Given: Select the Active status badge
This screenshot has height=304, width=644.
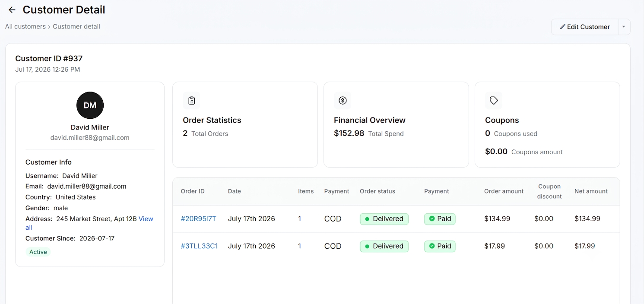Looking at the screenshot, I should point(38,252).
